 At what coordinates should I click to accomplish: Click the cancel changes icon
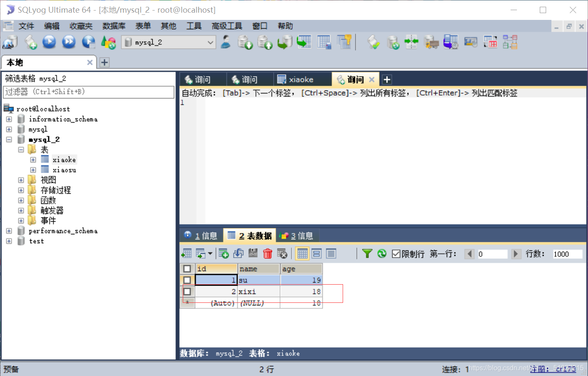(282, 253)
